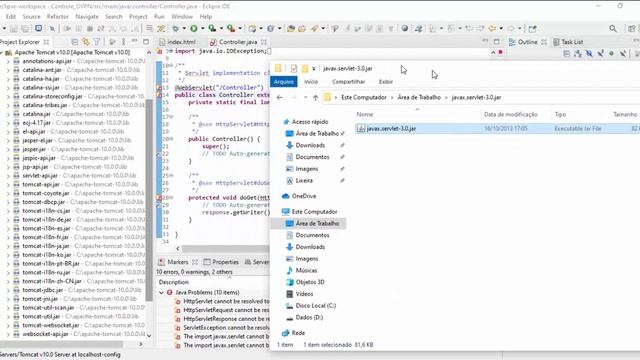
Task: Click the 'ServletException cannot be resolved' error row
Action: (222, 328)
